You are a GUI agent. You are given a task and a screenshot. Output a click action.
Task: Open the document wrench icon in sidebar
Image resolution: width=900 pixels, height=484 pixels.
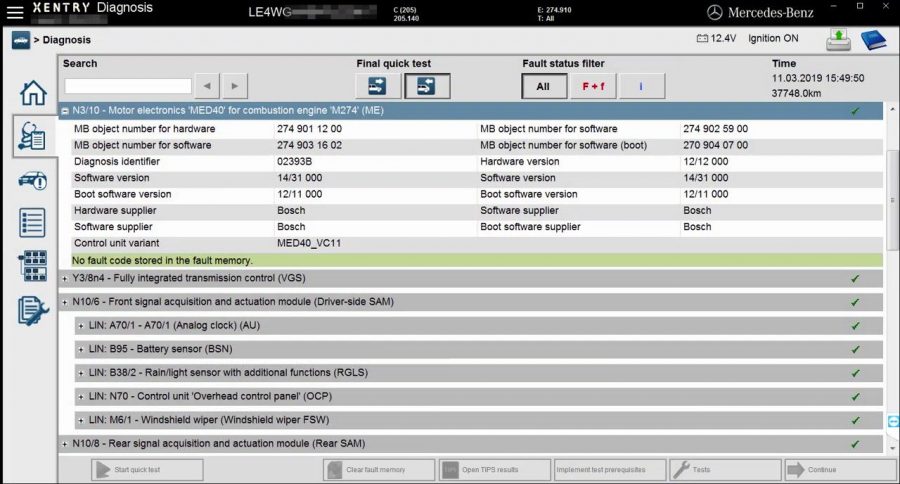coord(33,311)
